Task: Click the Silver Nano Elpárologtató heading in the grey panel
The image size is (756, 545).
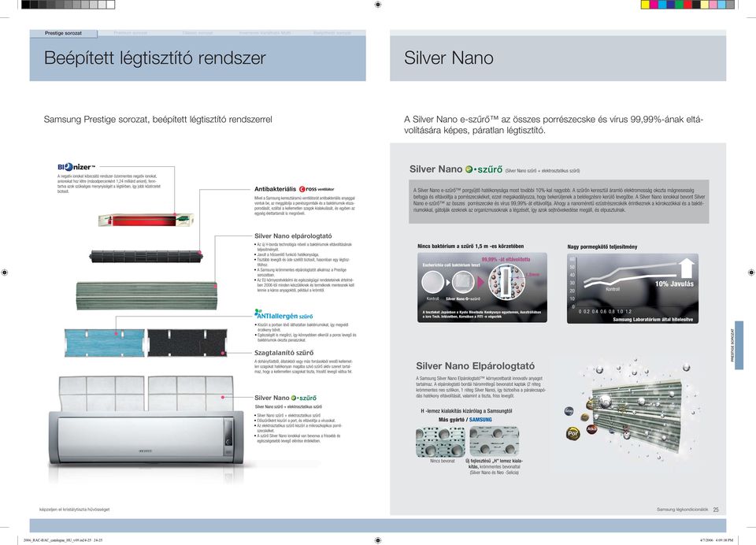Action: tap(476, 366)
